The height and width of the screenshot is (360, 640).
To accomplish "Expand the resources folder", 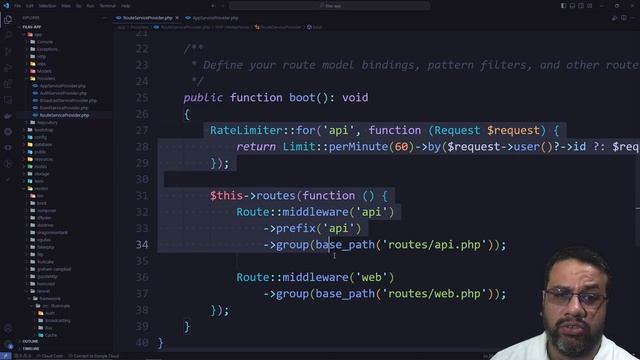I will pyautogui.click(x=43, y=159).
